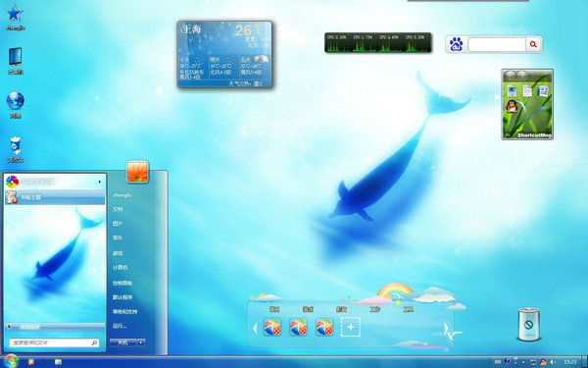The width and height of the screenshot is (588, 368).
Task: Expand the first pinned program submenu arrow
Action: click(x=99, y=182)
